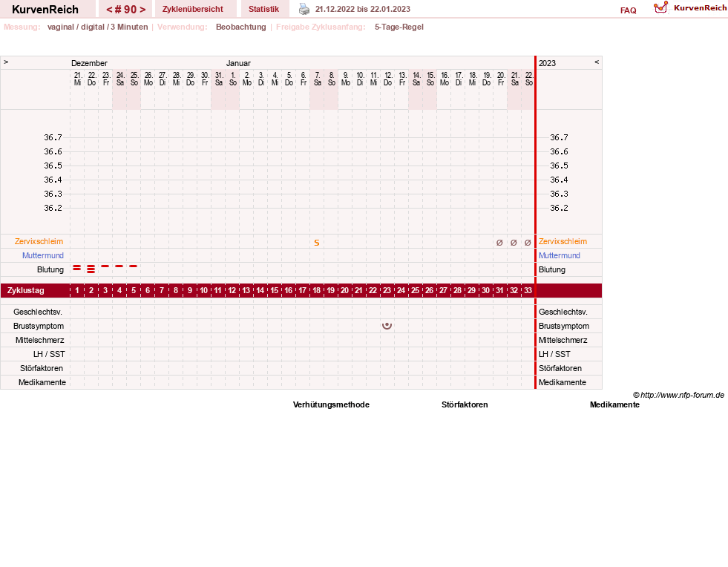Click the breast symptom icon on day 23
Image resolution: width=728 pixels, height=567 pixels.
[x=387, y=326]
